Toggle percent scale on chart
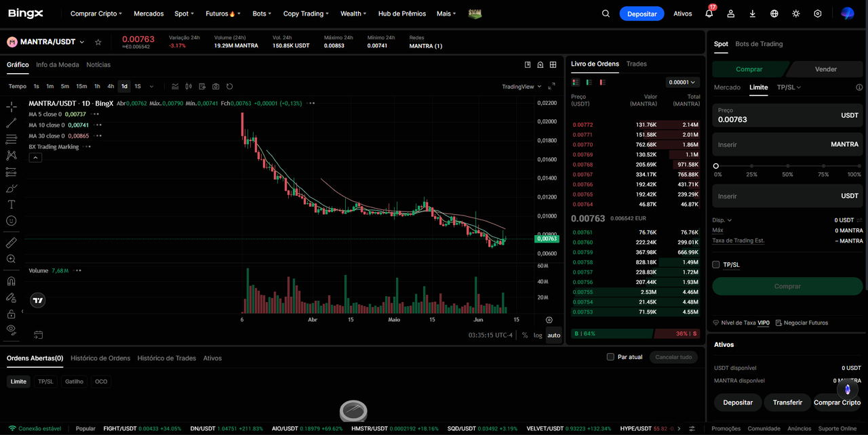The height and width of the screenshot is (435, 868). pyautogui.click(x=525, y=335)
